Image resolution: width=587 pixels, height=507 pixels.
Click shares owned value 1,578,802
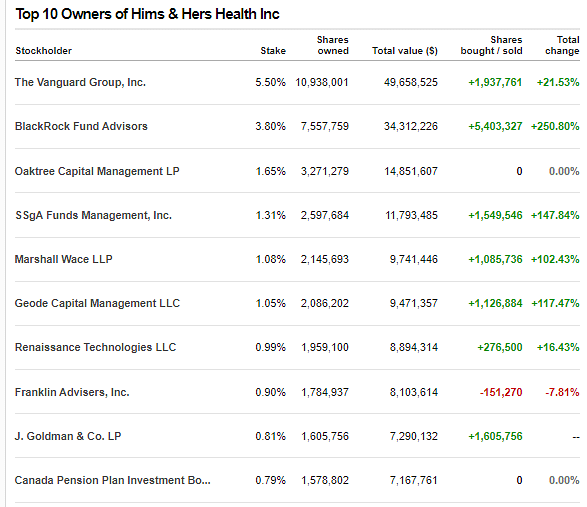point(325,480)
